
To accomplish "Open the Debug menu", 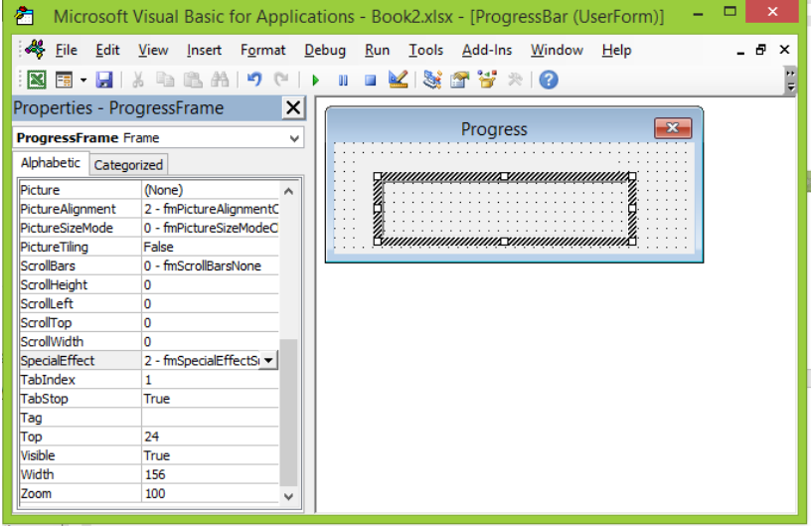I will [325, 51].
